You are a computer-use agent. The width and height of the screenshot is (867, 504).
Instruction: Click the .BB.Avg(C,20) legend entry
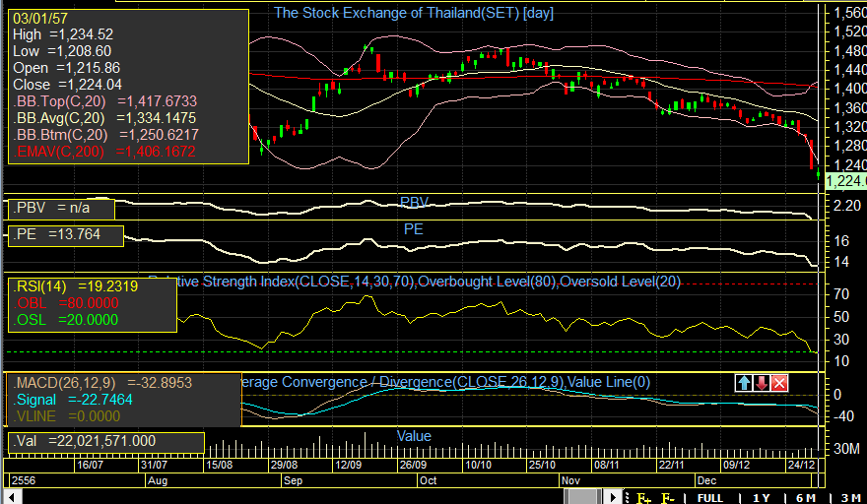(104, 118)
